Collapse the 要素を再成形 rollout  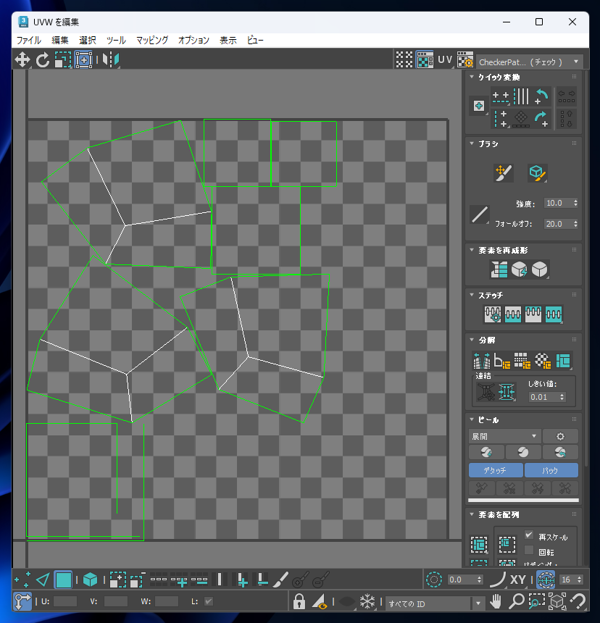(472, 250)
